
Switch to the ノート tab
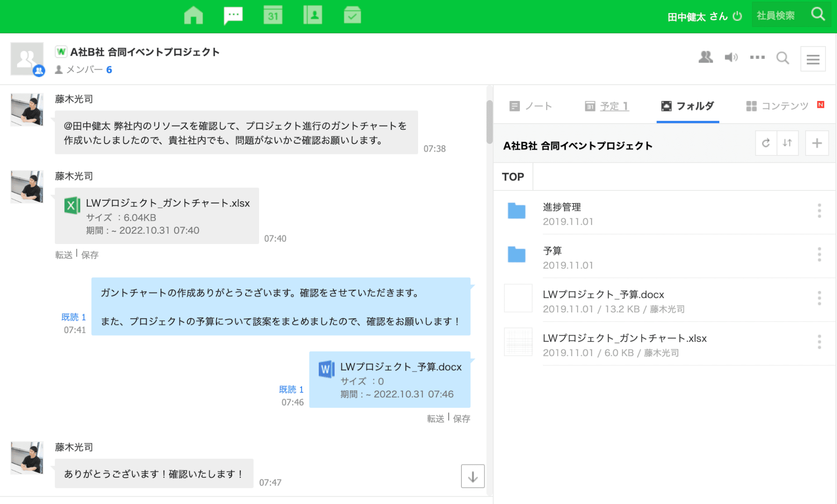[x=531, y=106]
